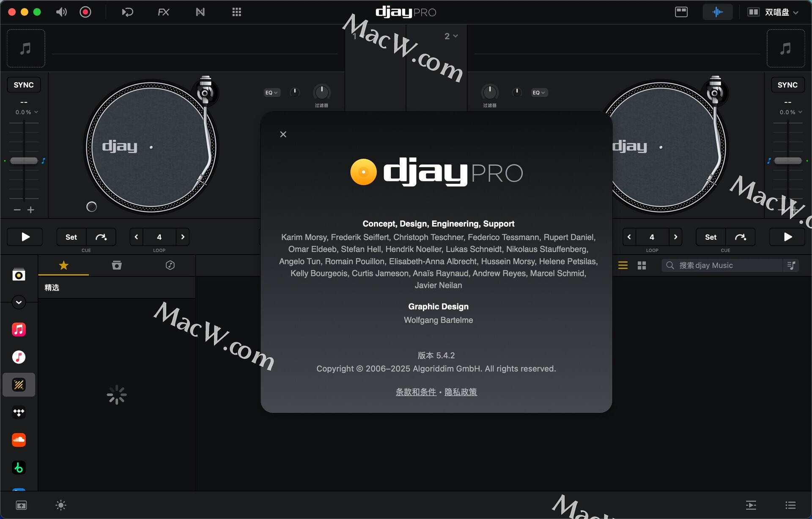
Task: Decrease the left deck loop length
Action: [136, 237]
